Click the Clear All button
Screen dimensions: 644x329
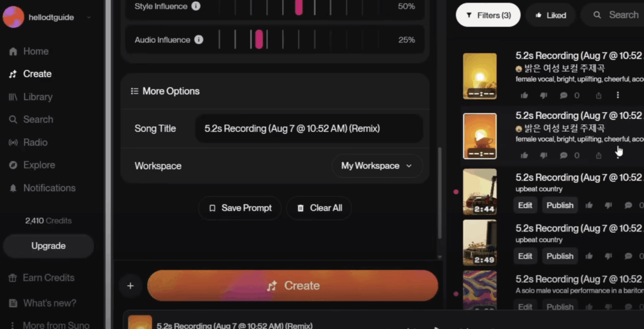[x=319, y=208]
